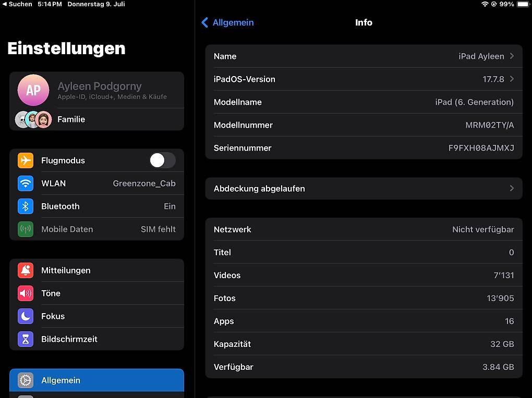Tap the Info page title
Image resolution: width=532 pixels, height=398 pixels.
[x=364, y=22]
